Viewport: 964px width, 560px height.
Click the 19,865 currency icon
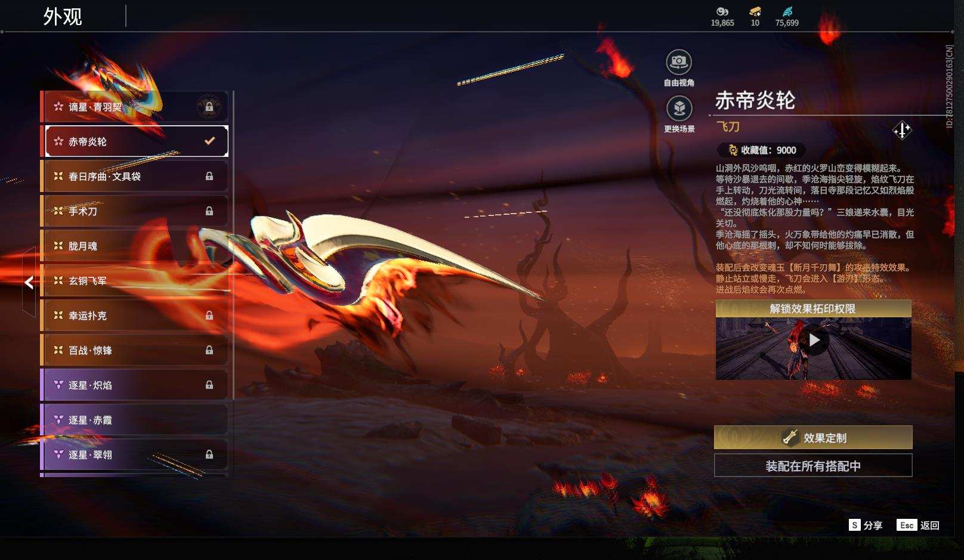(722, 11)
